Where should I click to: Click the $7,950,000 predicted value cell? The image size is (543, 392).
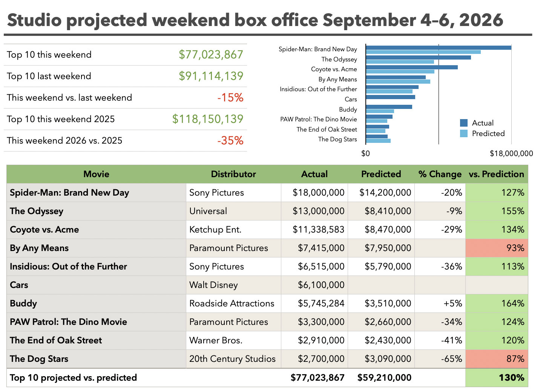[381, 248]
